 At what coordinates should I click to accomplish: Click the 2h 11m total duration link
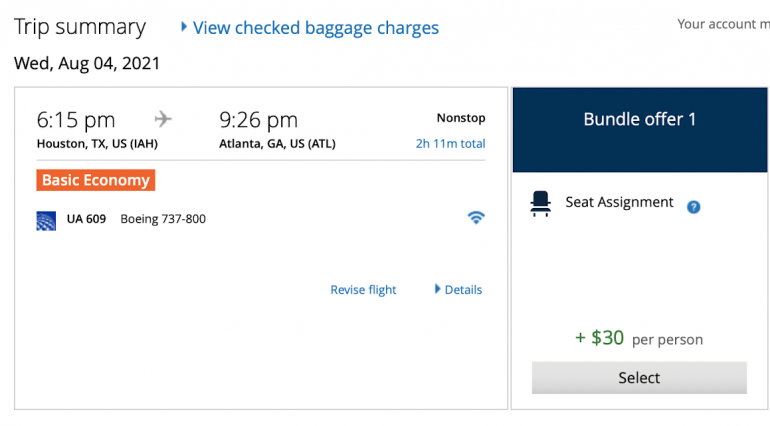[x=450, y=144]
